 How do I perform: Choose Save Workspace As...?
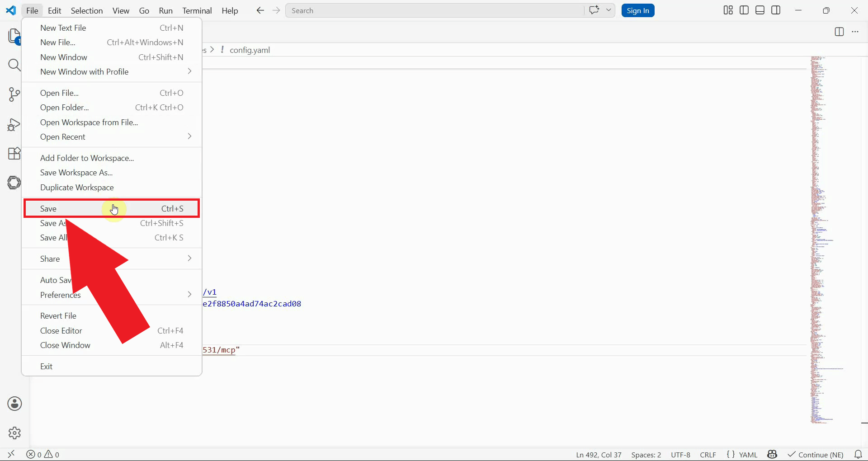112,173
